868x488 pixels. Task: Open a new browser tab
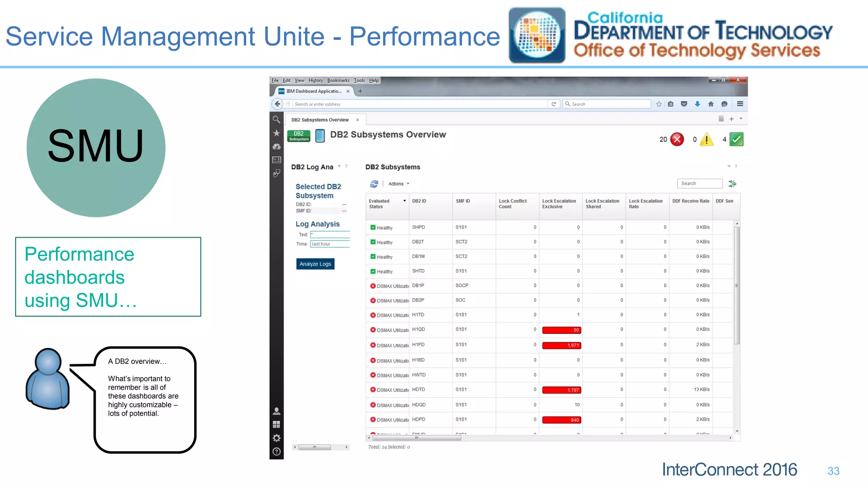[x=360, y=91]
